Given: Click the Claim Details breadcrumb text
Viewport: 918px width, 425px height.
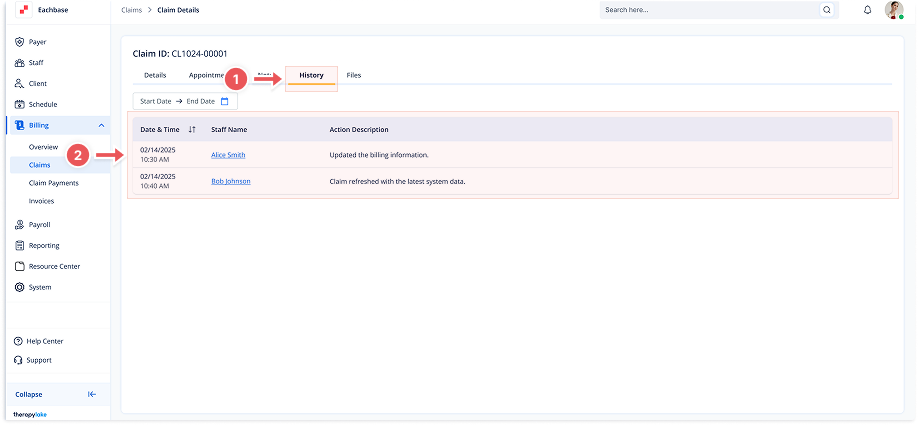Looking at the screenshot, I should coord(178,10).
